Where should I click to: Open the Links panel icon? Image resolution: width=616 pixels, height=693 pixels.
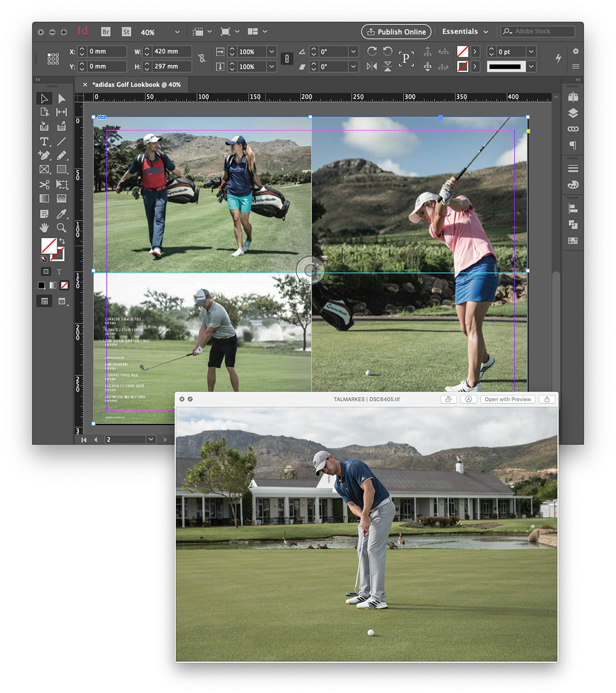point(573,129)
